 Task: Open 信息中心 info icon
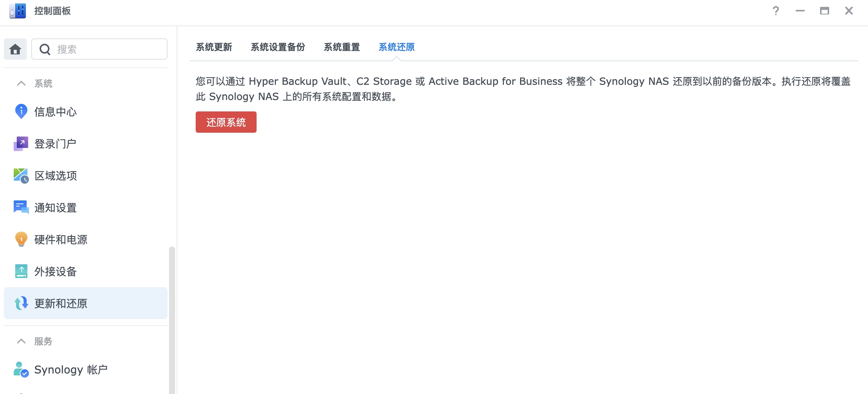21,111
